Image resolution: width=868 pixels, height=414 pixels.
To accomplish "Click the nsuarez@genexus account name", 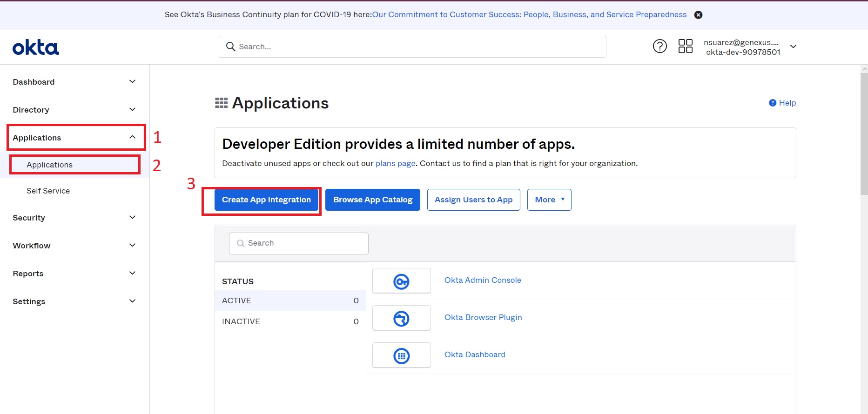I will coord(741,42).
